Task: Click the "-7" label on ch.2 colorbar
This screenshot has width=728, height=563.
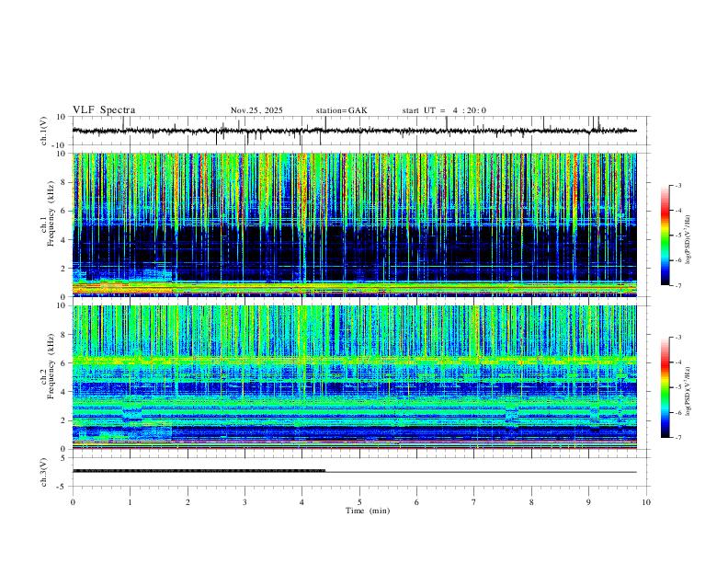Action: tap(677, 437)
